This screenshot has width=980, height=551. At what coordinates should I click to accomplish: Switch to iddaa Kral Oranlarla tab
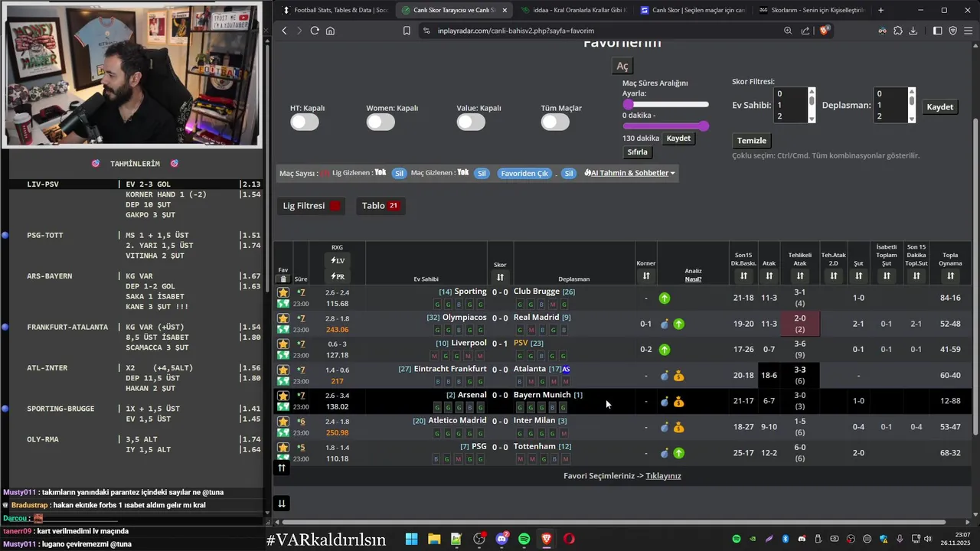573,10
